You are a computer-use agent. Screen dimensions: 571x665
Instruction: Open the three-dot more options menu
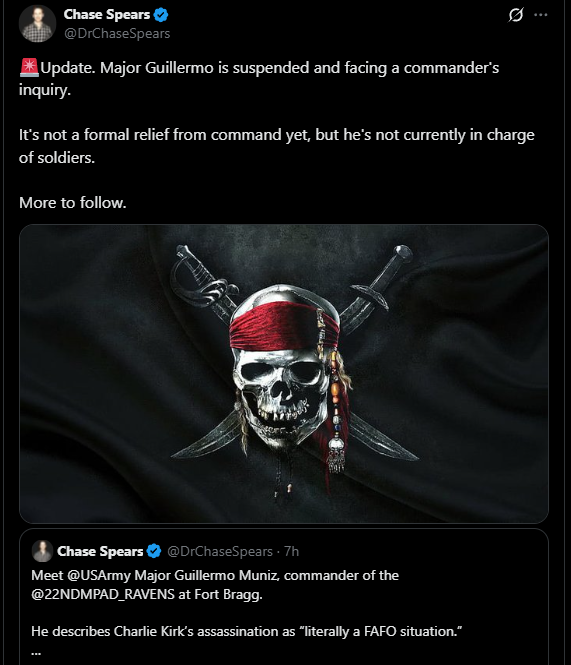coord(540,15)
